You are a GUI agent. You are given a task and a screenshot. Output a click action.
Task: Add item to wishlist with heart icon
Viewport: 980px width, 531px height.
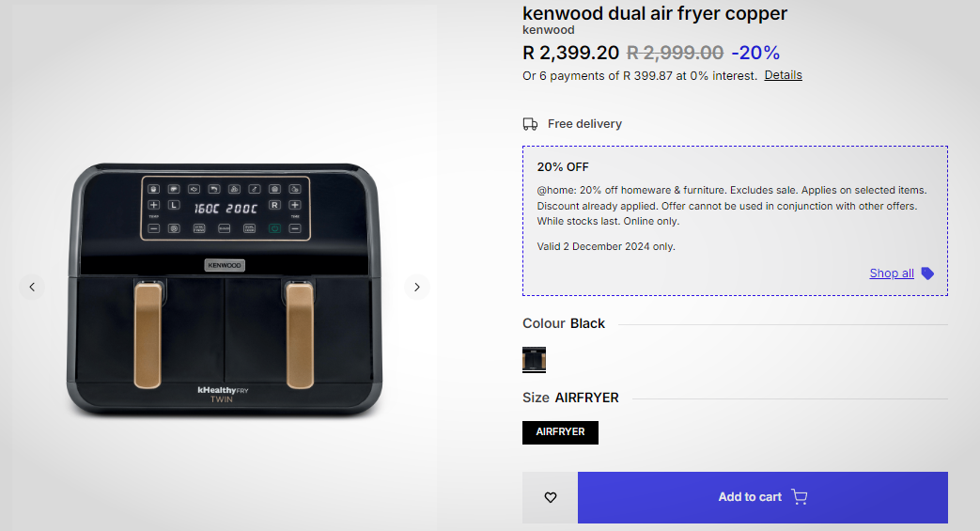coord(551,497)
